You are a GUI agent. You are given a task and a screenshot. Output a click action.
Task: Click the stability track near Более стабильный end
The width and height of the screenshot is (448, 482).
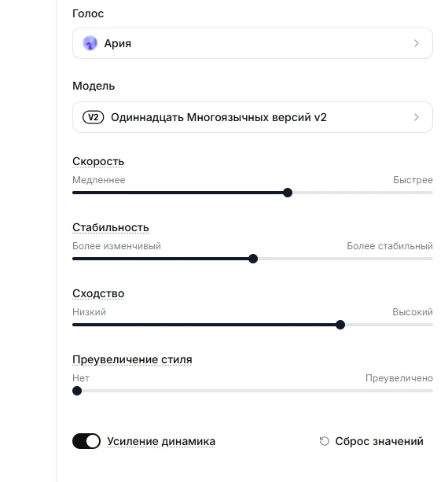tap(424, 259)
